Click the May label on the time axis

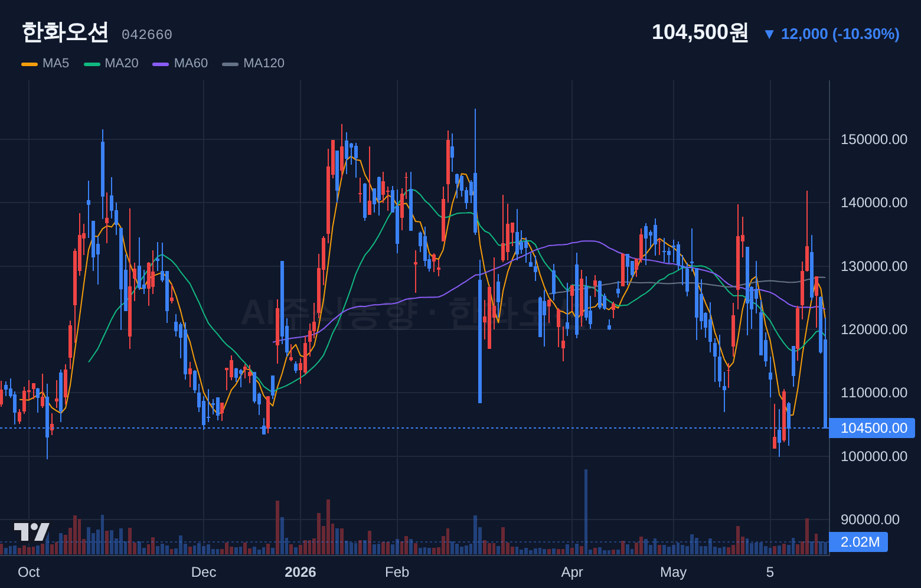[674, 572]
